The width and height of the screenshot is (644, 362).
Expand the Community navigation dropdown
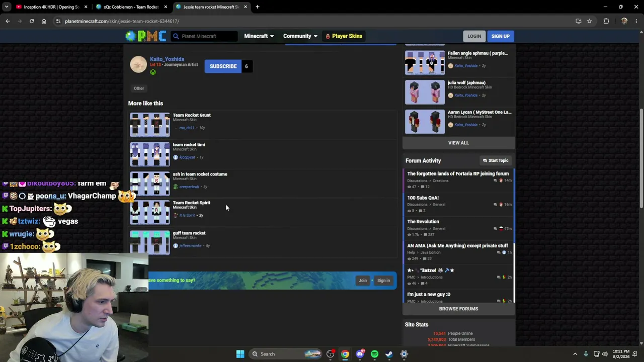click(x=300, y=36)
